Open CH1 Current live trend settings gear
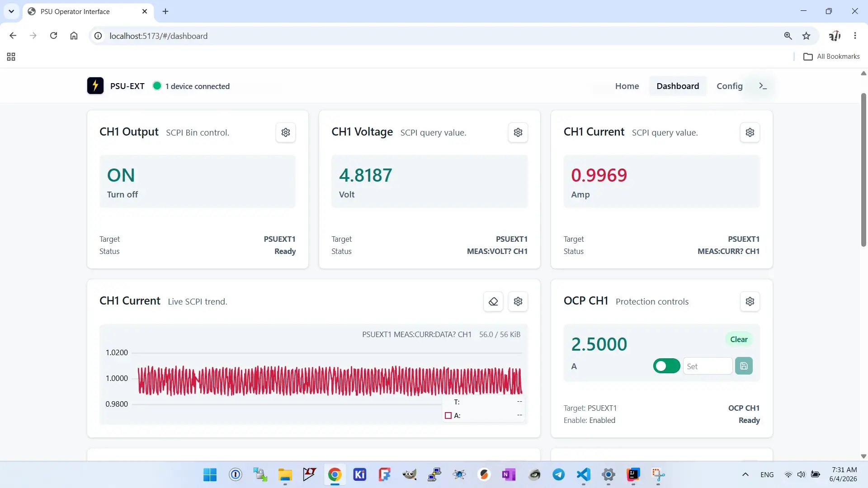Screen dimensions: 868x488 518,301
